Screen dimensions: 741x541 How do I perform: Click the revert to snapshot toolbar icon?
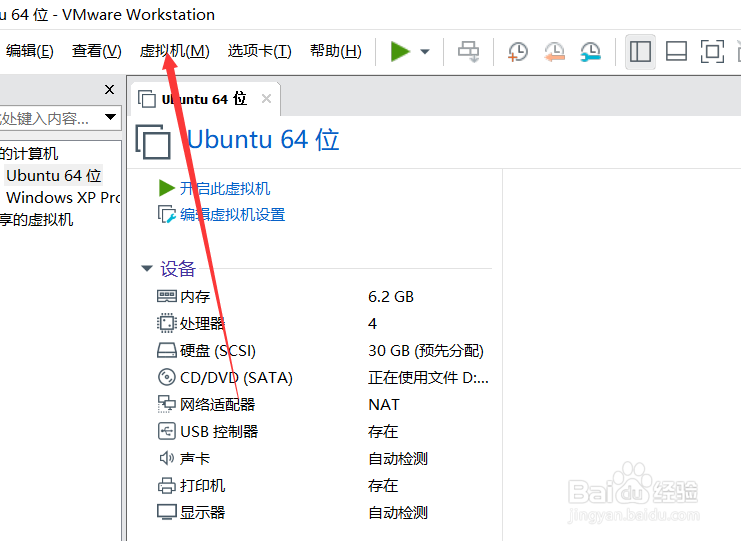[x=554, y=52]
